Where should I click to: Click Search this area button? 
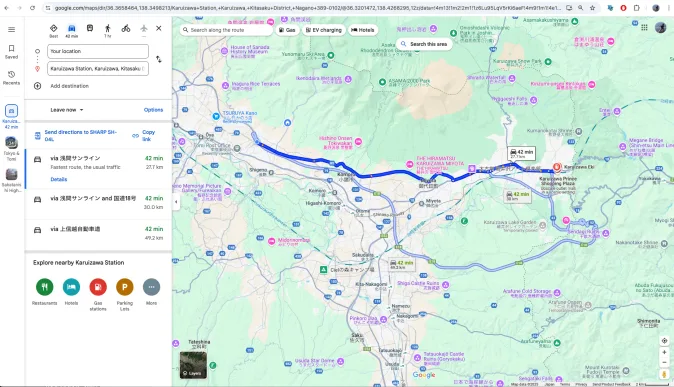424,44
